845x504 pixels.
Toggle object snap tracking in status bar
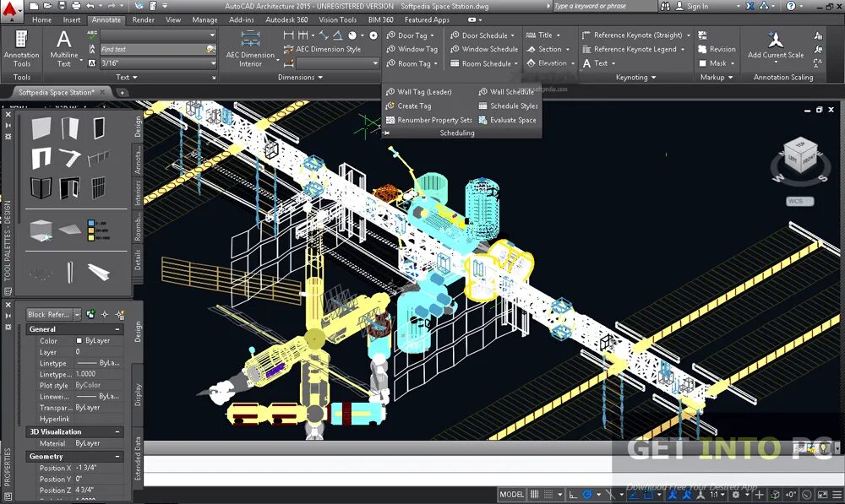[x=633, y=495]
